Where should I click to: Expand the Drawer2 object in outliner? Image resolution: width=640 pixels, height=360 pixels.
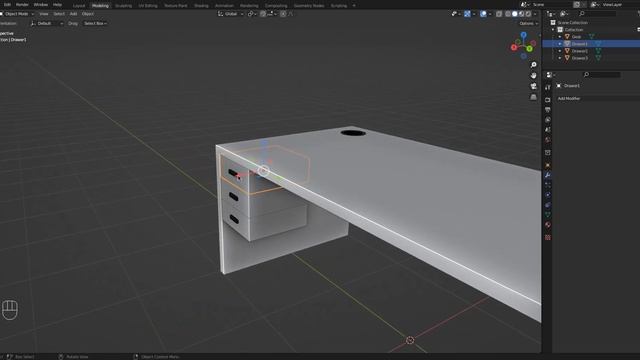pos(560,51)
